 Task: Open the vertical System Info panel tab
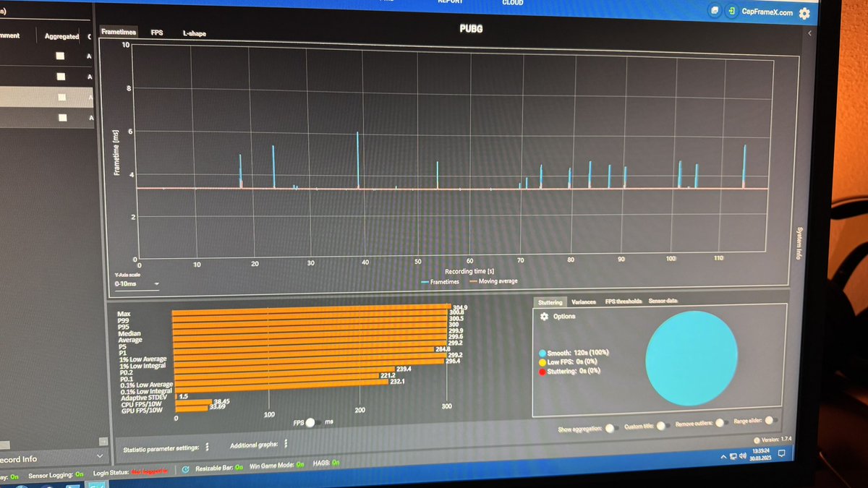[x=799, y=244]
